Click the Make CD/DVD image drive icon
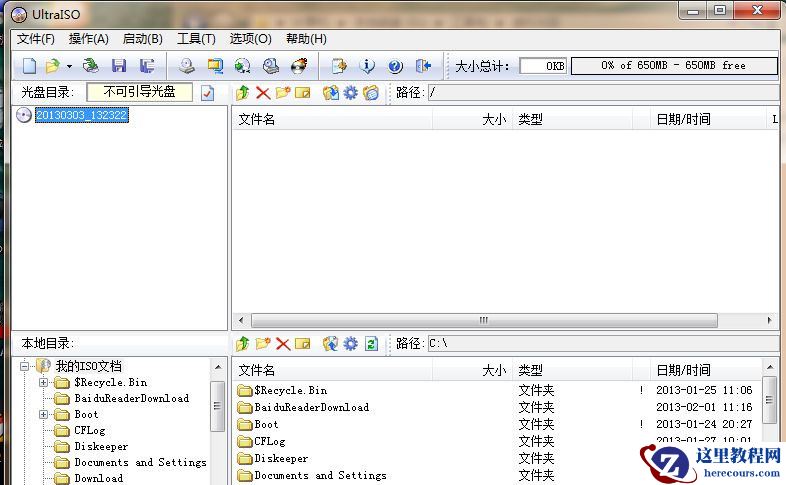This screenshot has height=485, width=786. pyautogui.click(x=187, y=66)
